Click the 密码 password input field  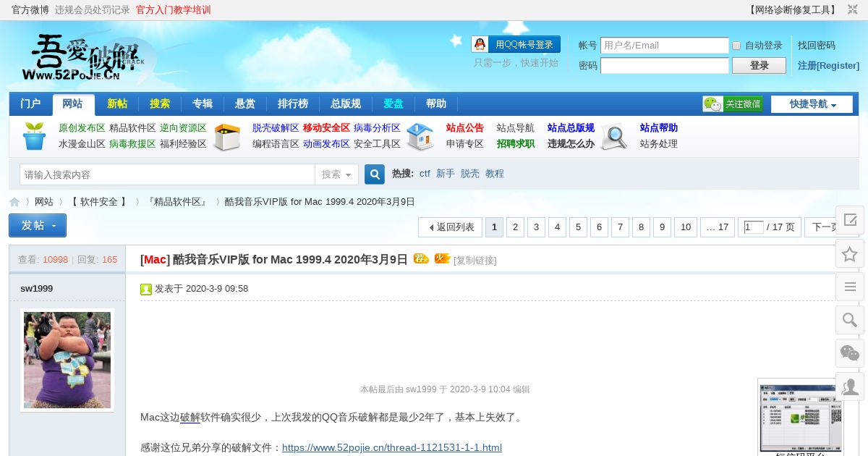[x=665, y=66]
